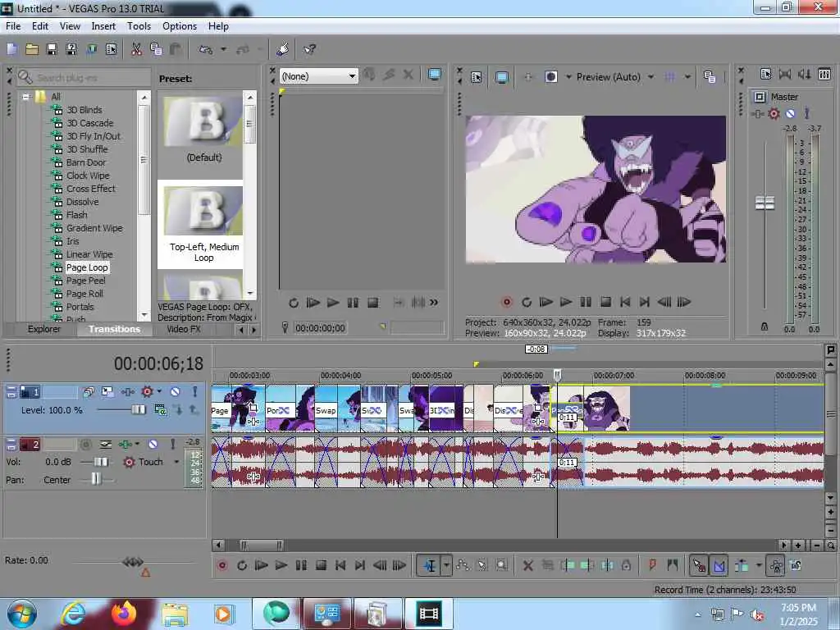Click the Save disk icon in toolbar

(52, 49)
